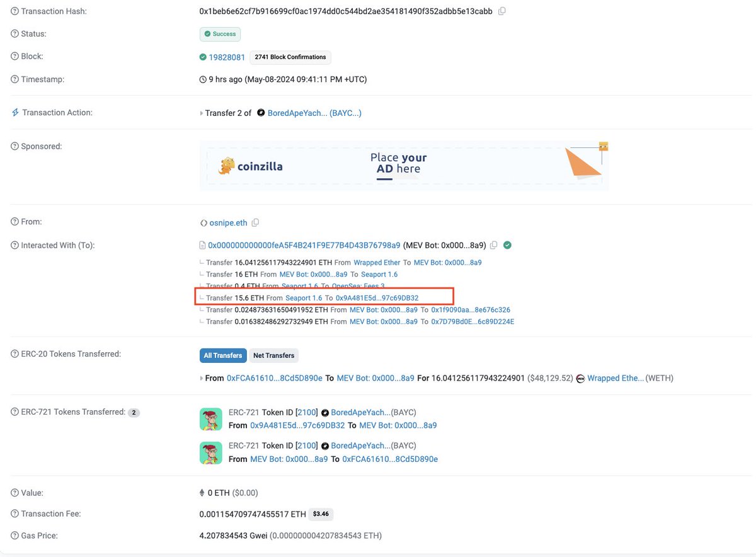Screen dimensions: 756x557
Task: Open 0x9A481E5d...97c69DB32 in first ERC-721 transfer
Action: (298, 425)
